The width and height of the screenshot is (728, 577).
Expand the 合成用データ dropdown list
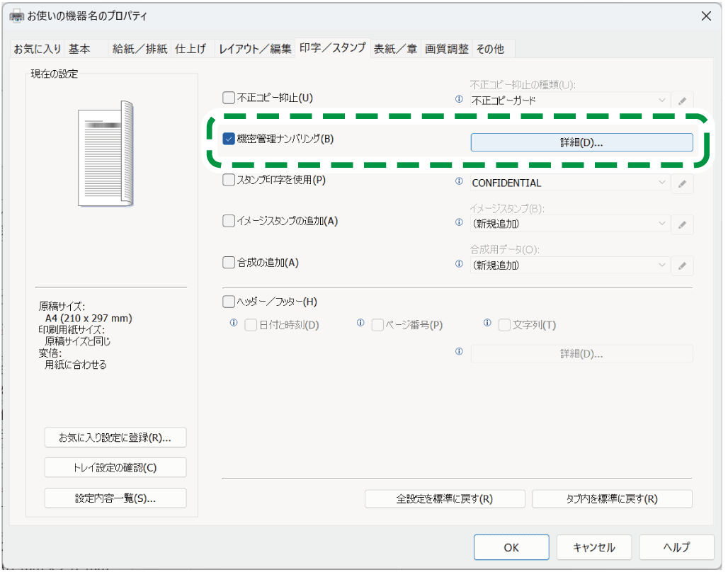[570, 265]
